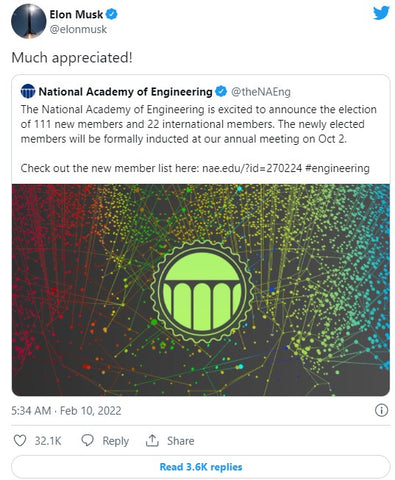The image size is (395, 480).
Task: Click the National Academy of Engineering name
Action: coord(125,92)
